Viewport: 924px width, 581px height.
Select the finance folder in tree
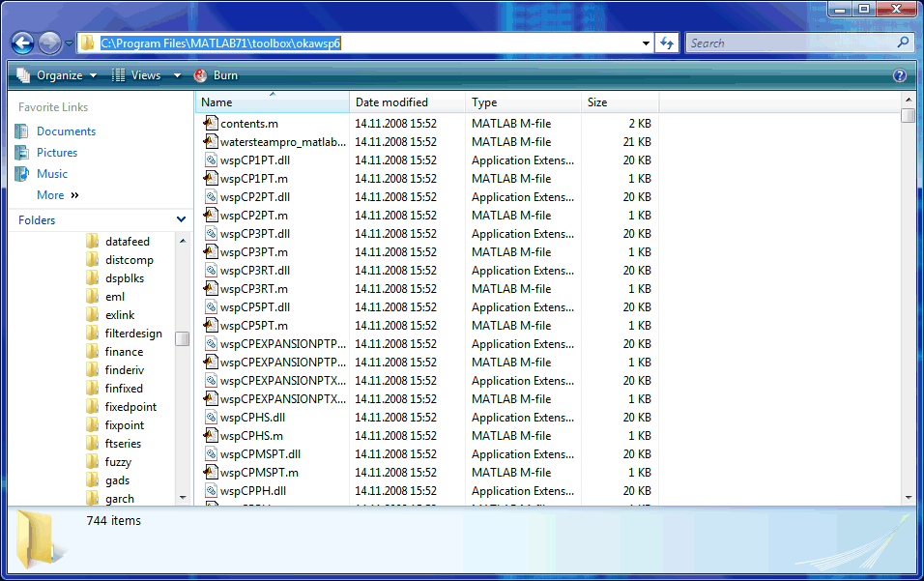[124, 352]
